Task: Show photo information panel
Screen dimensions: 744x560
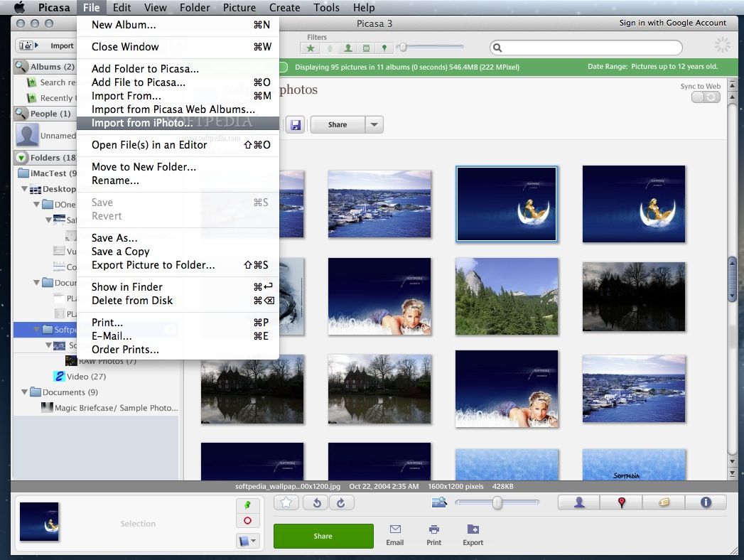Action: 706,502
